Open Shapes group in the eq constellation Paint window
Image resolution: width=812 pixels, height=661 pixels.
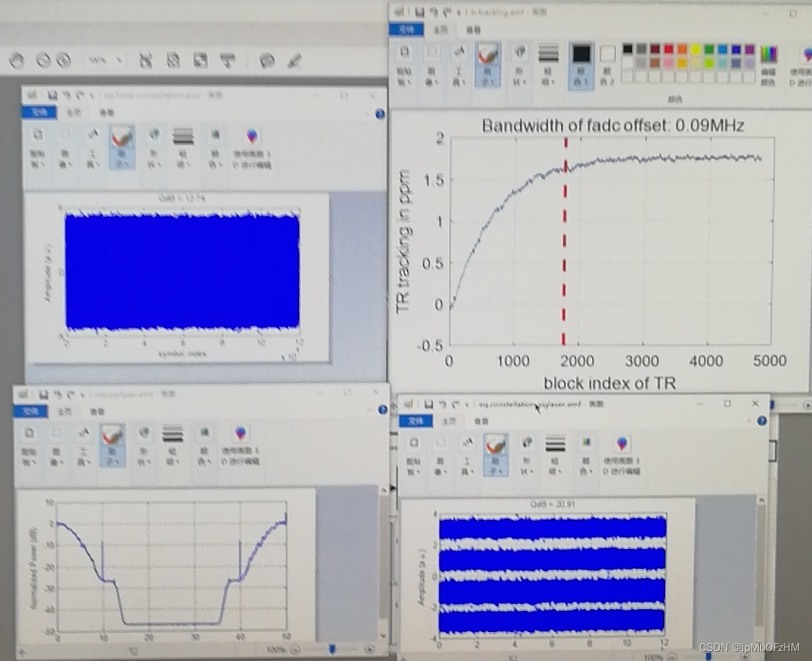[x=527, y=456]
